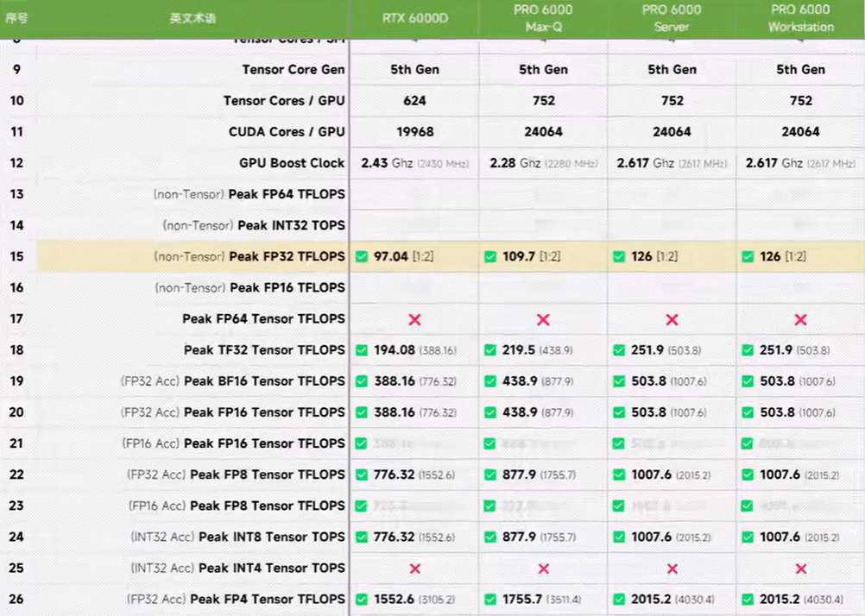This screenshot has height=616, width=865.
Task: Toggle checkbox in row 21 under RTX 6000D
Action: 362,443
